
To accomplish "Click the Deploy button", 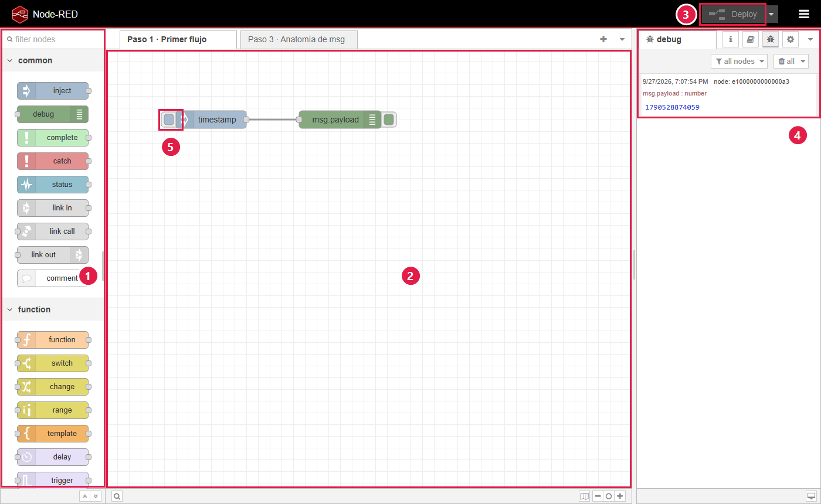I will pos(733,14).
